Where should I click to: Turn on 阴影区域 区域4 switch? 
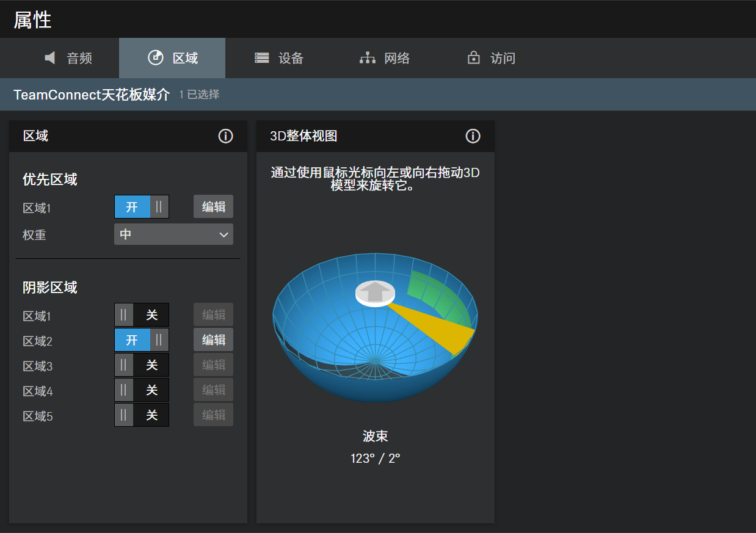pos(142,390)
